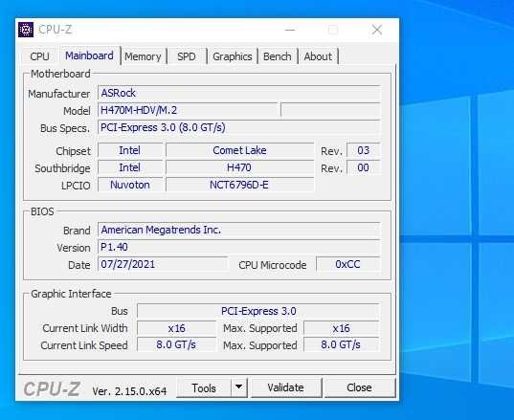Click the CPU Microcode label

click(x=273, y=265)
